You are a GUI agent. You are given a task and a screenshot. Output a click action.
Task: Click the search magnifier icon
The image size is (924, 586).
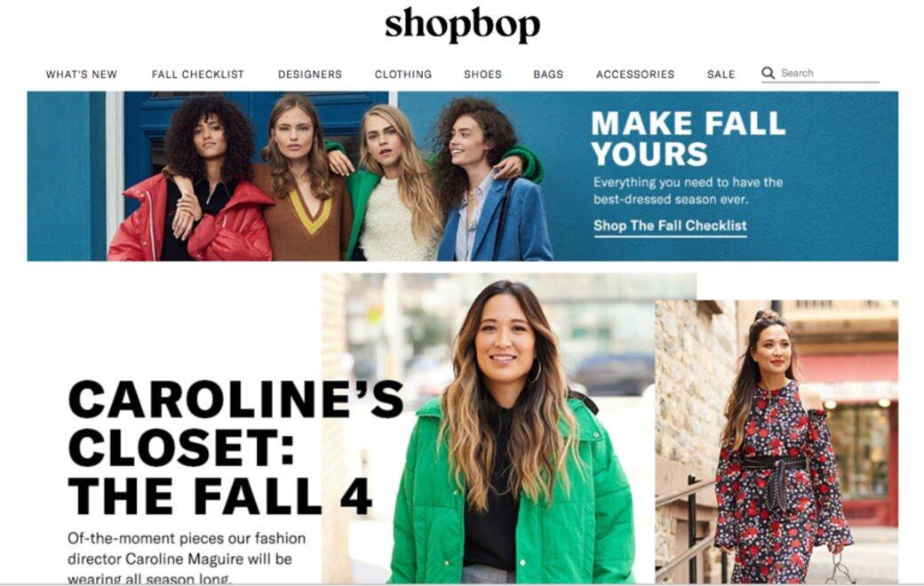pyautogui.click(x=768, y=73)
